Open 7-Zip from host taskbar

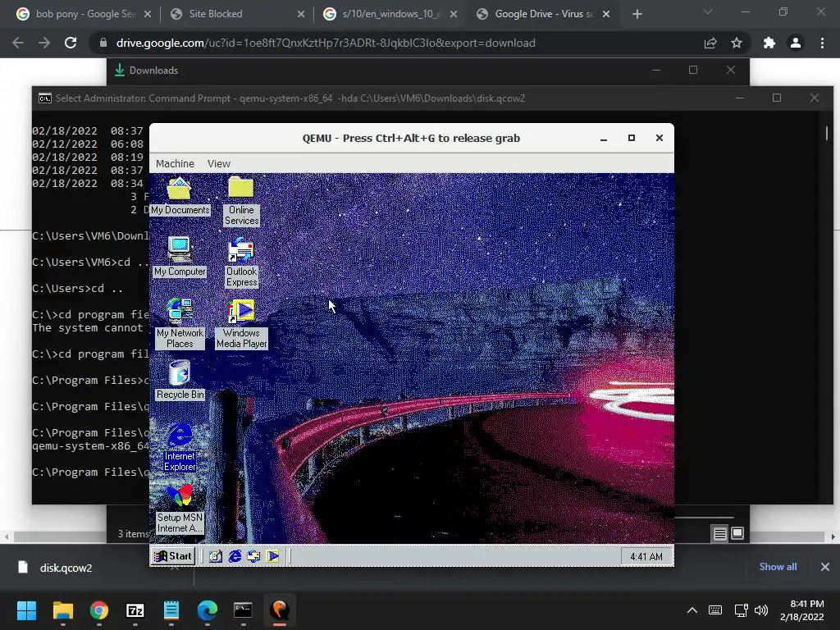135,610
